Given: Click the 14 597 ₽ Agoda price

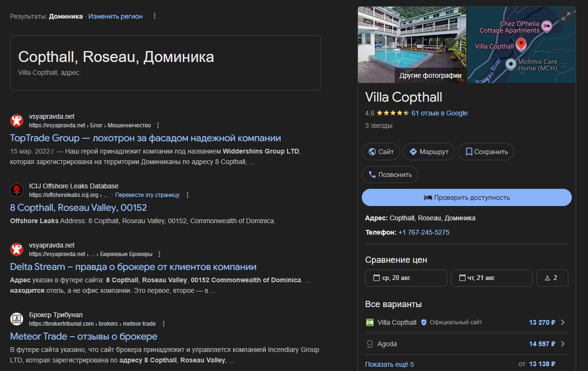Looking at the screenshot, I should (542, 344).
